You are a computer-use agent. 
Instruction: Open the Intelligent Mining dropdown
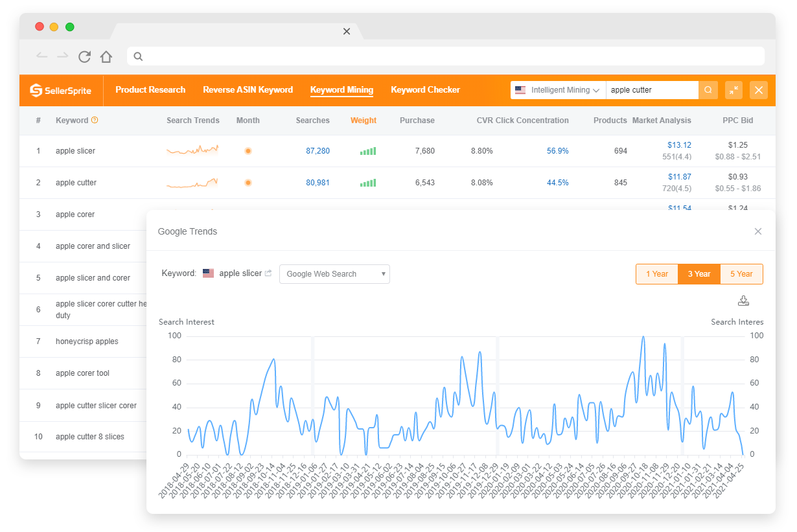coord(557,90)
